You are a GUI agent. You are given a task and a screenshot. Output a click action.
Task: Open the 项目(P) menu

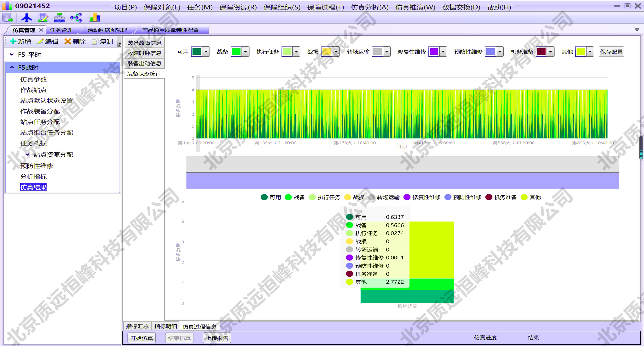click(x=125, y=7)
